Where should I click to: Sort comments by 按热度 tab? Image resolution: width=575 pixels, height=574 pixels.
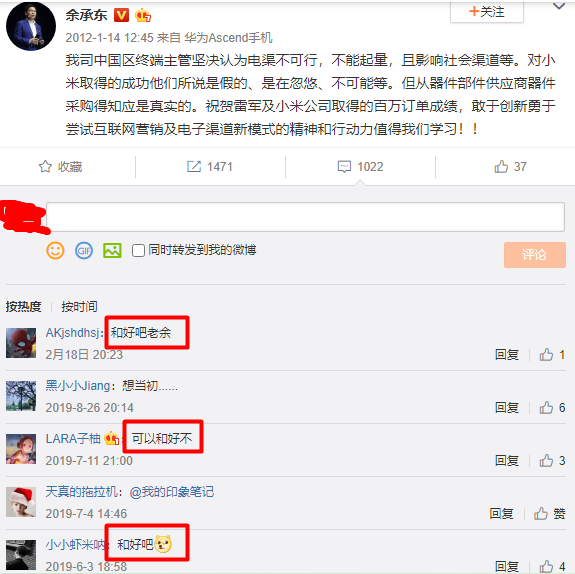[x=23, y=306]
